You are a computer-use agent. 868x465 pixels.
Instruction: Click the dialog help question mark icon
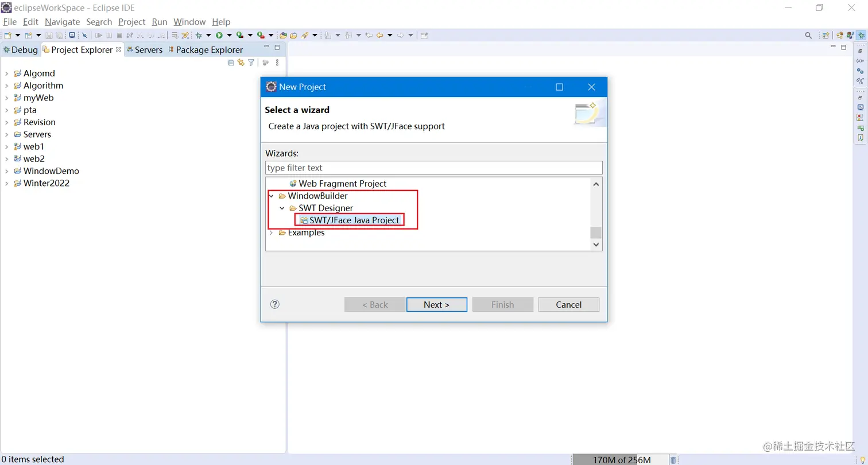click(x=274, y=304)
